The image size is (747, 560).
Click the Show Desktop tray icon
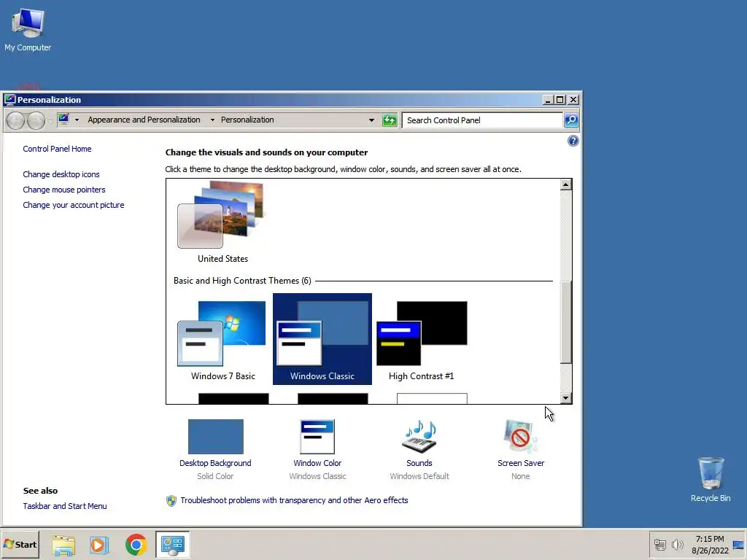738,545
